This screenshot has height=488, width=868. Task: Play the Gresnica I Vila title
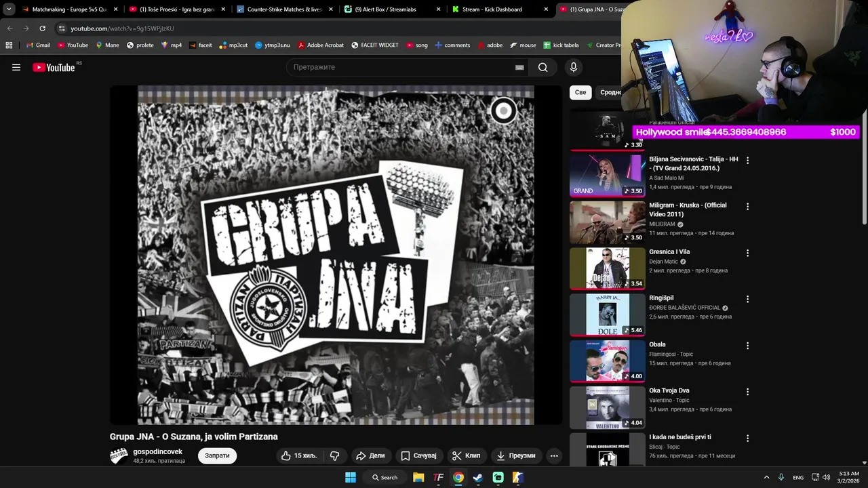point(669,252)
